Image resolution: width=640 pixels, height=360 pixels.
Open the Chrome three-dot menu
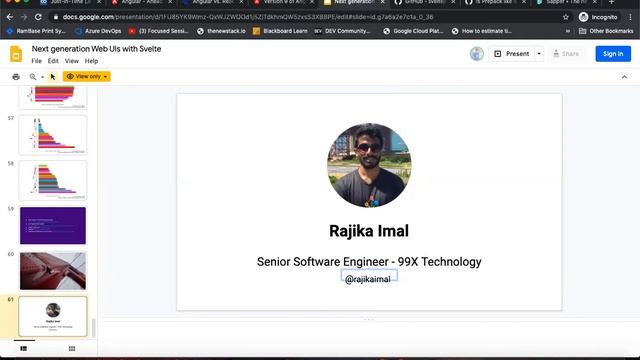[x=630, y=17]
